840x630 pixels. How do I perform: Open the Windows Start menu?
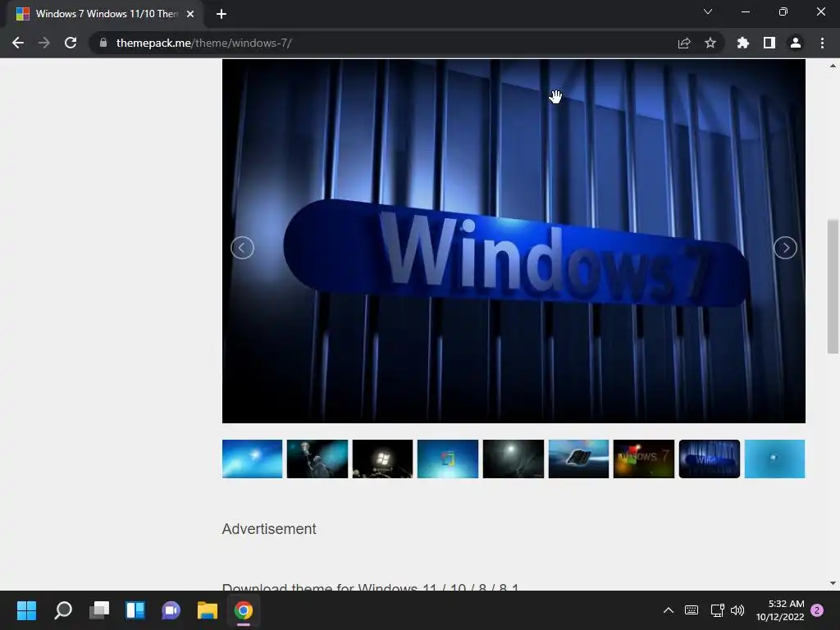(26, 610)
